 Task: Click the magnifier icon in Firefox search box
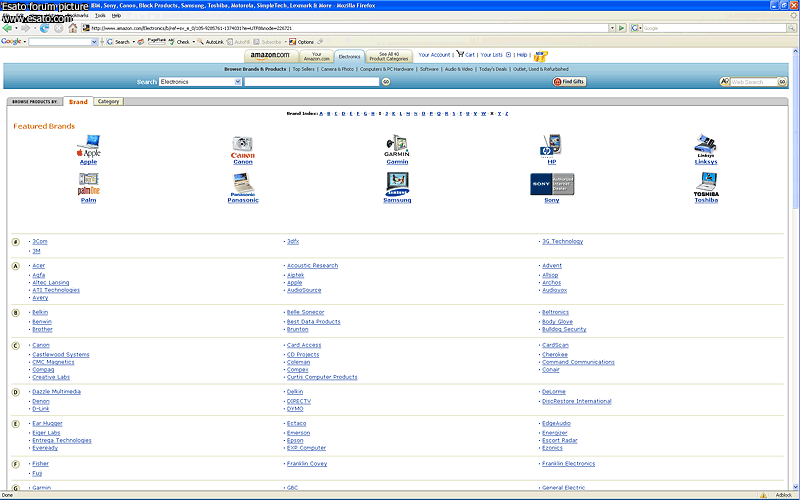pyautogui.click(x=791, y=28)
